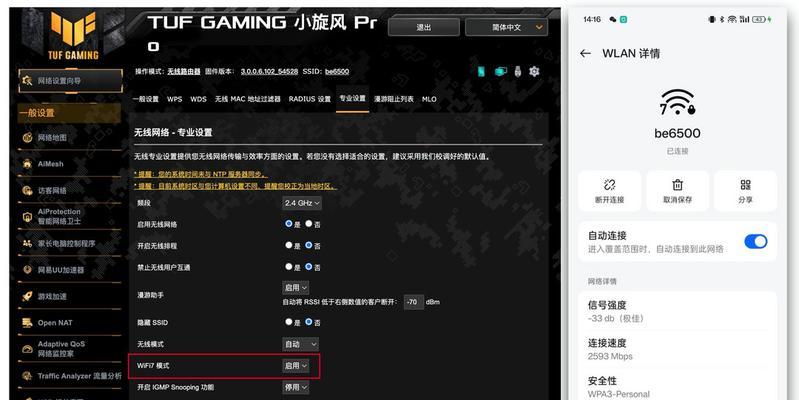The width and height of the screenshot is (799, 400).
Task: Tap the 信号强度 -33 db row
Action: point(677,311)
